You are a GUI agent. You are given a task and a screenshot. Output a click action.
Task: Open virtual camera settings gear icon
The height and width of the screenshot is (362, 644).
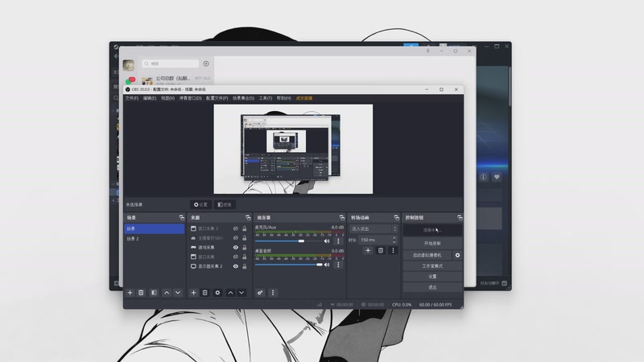[457, 255]
